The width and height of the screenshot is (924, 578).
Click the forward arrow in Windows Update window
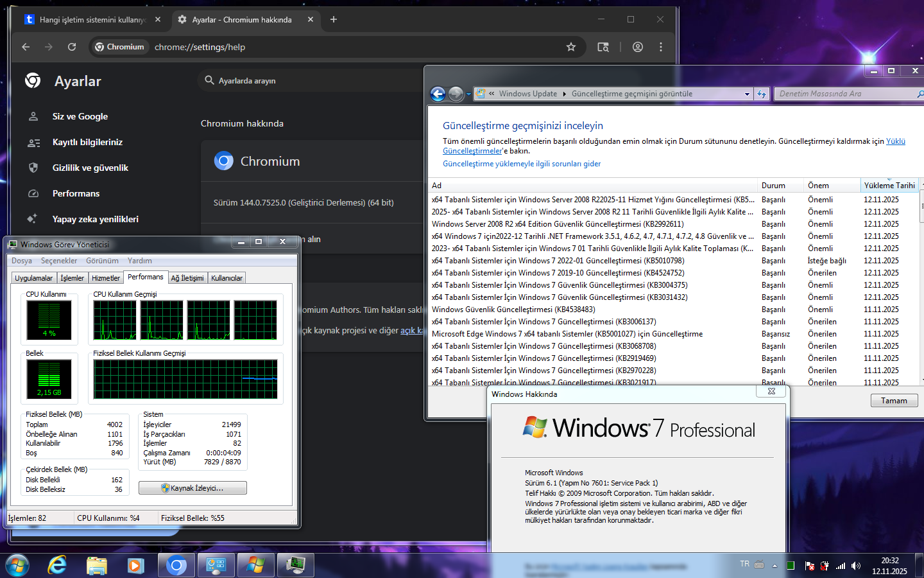click(456, 94)
